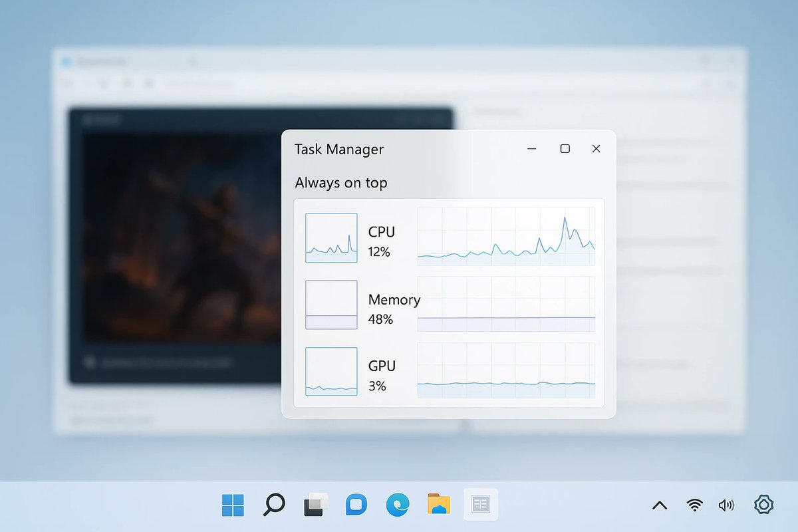798x532 pixels.
Task: Click the large CPU performance graph
Action: (506, 237)
